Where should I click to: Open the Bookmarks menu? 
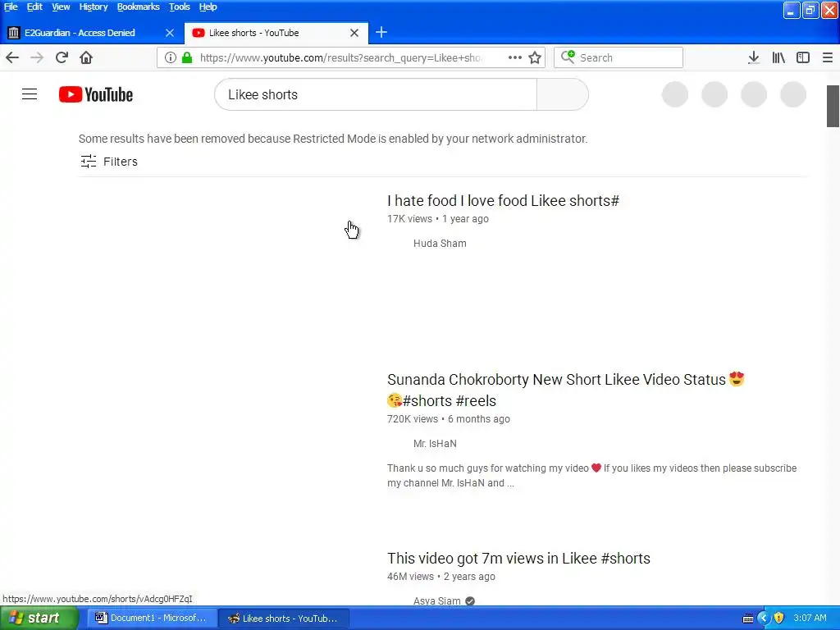[x=138, y=7]
